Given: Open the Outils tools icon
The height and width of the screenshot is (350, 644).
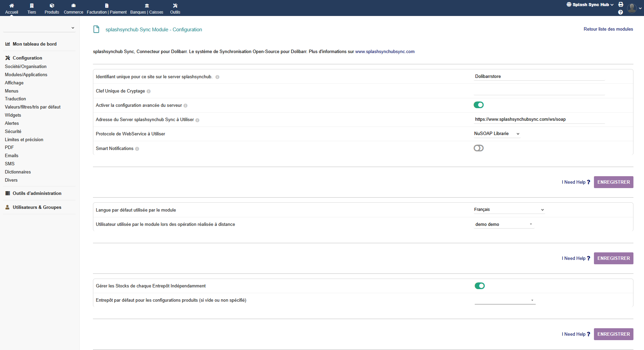Looking at the screenshot, I should point(175,5).
